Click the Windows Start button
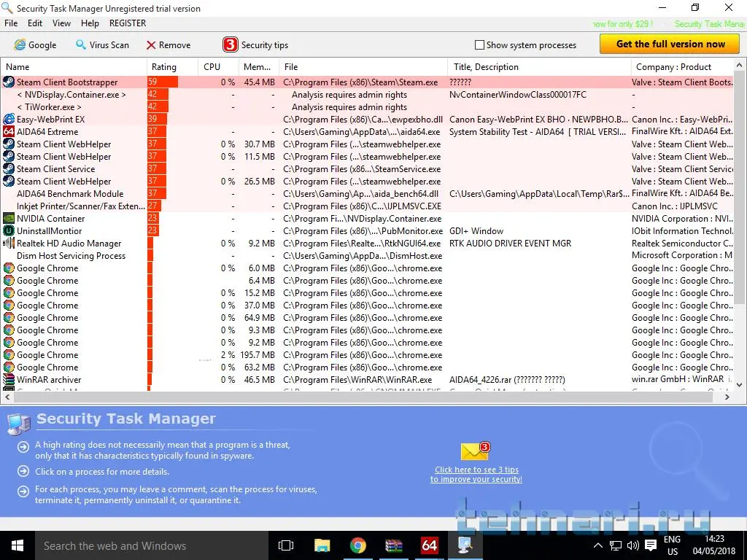 [x=18, y=545]
